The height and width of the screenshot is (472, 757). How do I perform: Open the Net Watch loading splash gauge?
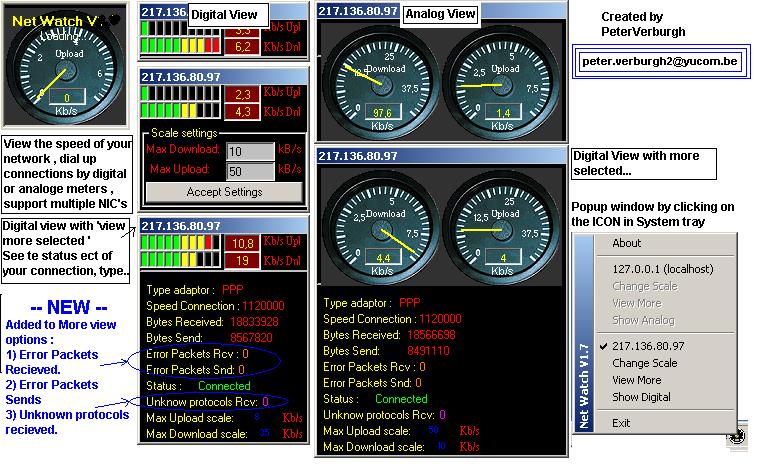[x=65, y=65]
